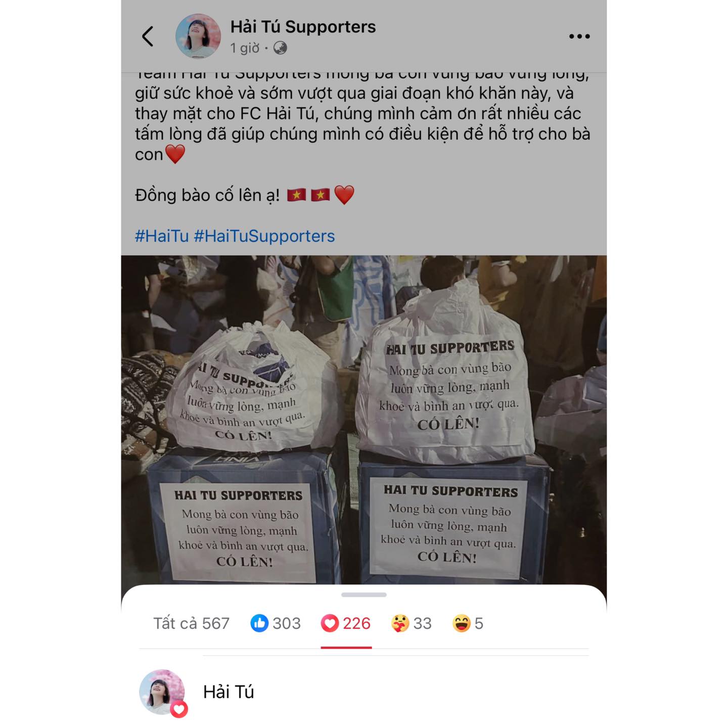Screen dimensions: 728x728
Task: Select the Like reactions tab (303)
Action: [276, 623]
